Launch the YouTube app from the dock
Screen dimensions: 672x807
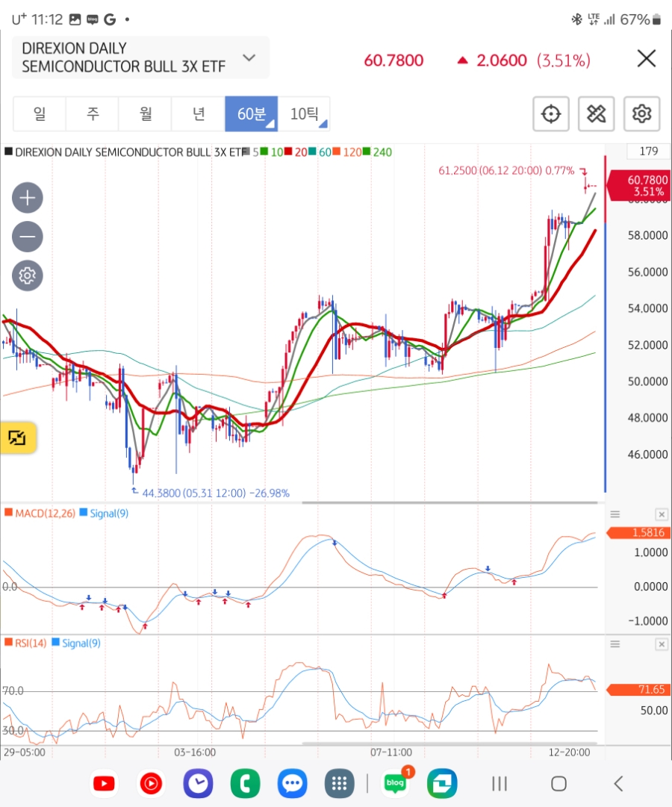coord(104,783)
